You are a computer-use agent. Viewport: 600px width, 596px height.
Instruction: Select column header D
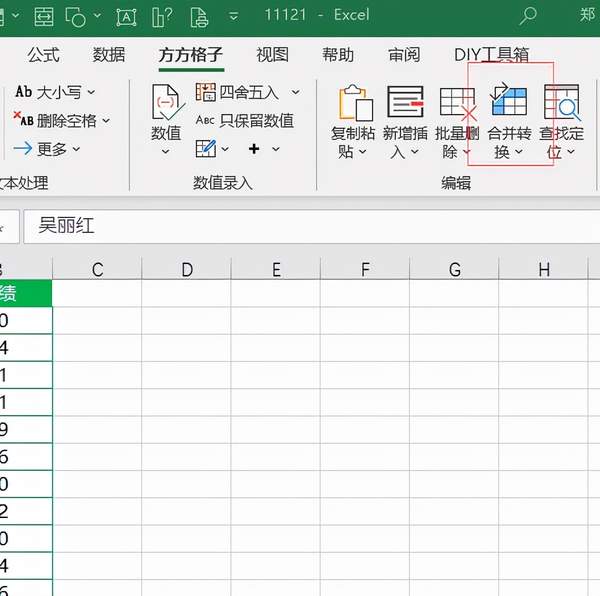[187, 269]
